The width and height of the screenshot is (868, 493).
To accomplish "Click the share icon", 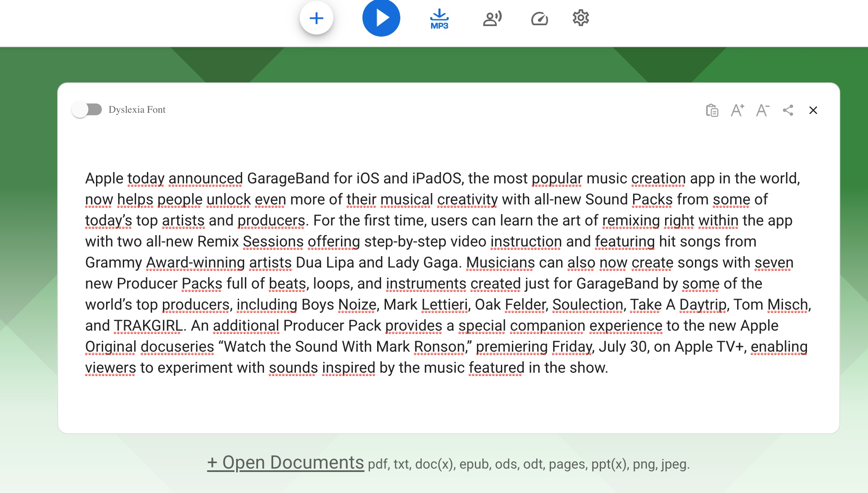I will click(x=788, y=110).
